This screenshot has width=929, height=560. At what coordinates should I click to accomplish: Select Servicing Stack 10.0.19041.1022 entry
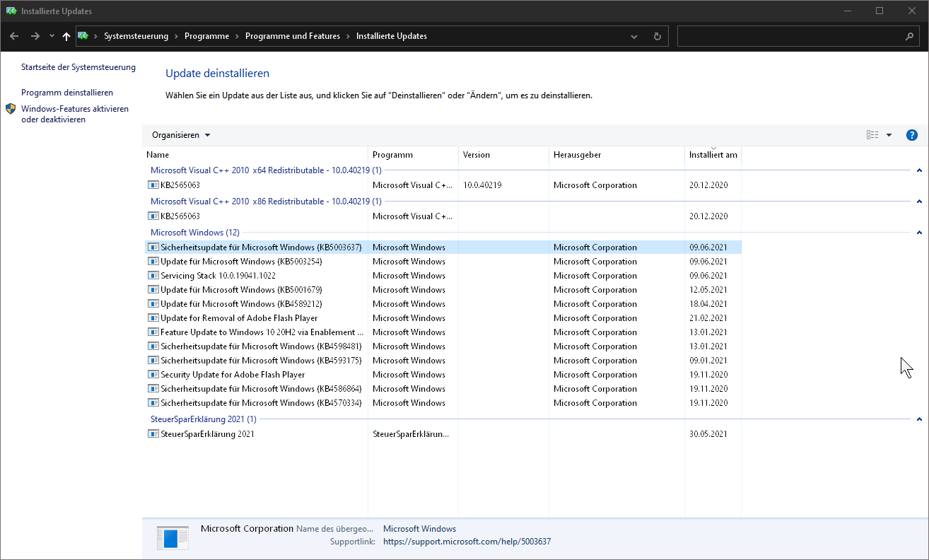point(218,276)
